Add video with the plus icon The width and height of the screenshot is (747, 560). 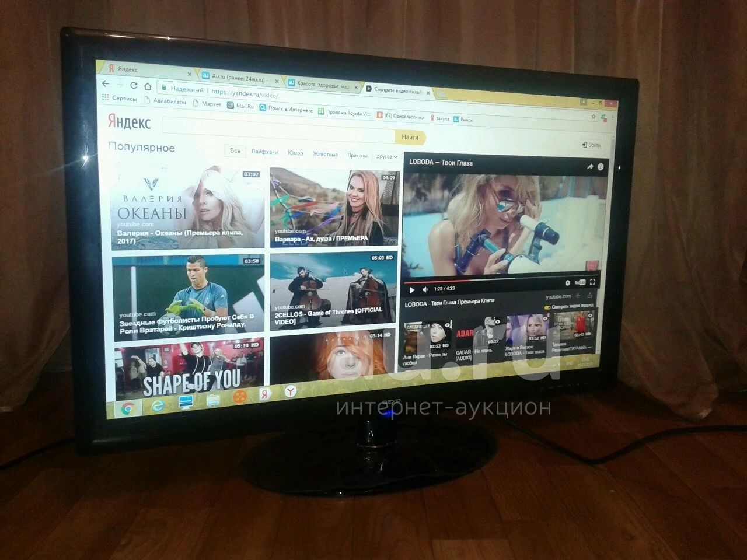click(x=578, y=296)
